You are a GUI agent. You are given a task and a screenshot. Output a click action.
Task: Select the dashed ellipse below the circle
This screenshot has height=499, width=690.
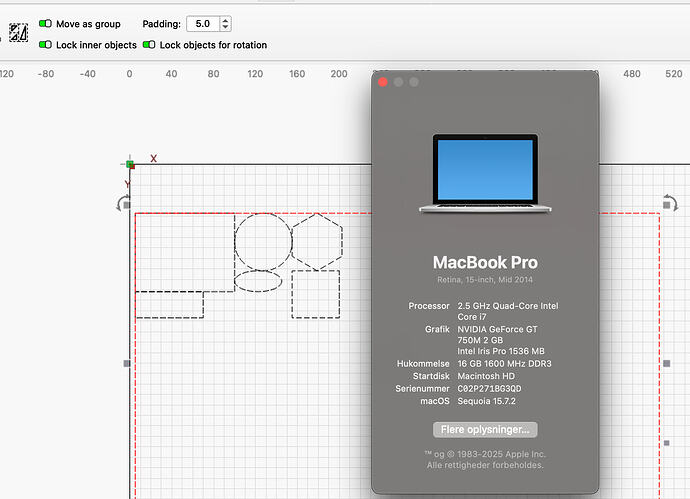pyautogui.click(x=258, y=281)
